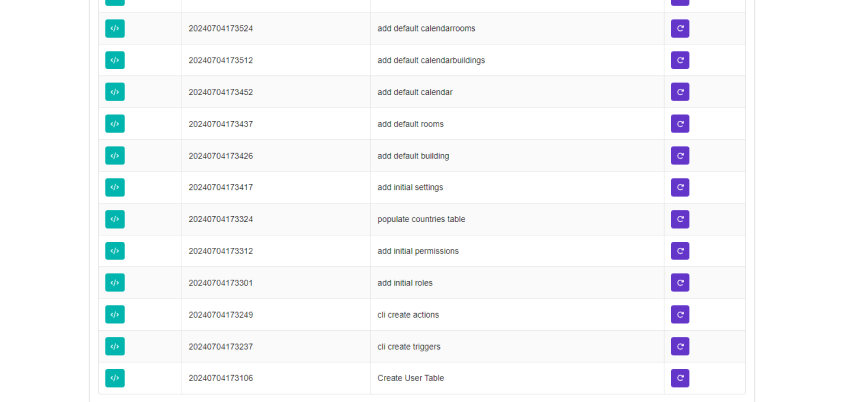View code of add initial settings migration
The image size is (842, 402).
pyautogui.click(x=115, y=187)
